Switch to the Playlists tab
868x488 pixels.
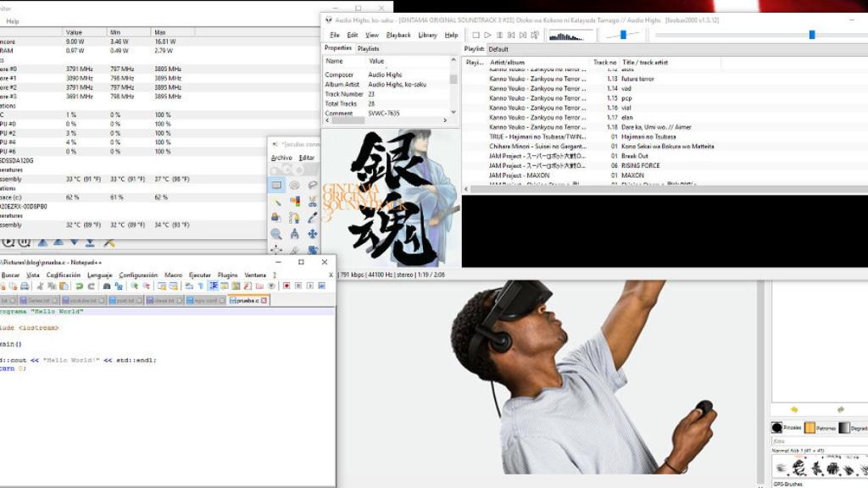tap(368, 48)
